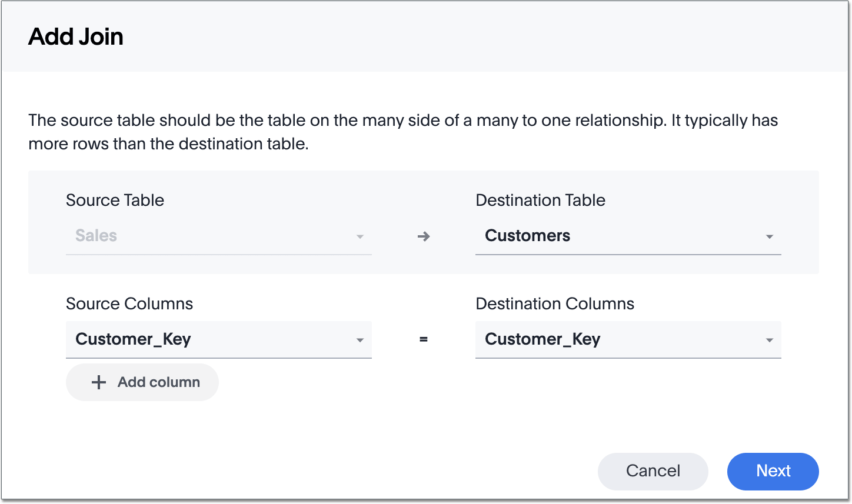Click the equals sign between column selectors
This screenshot has height=504, width=852.
click(x=423, y=339)
